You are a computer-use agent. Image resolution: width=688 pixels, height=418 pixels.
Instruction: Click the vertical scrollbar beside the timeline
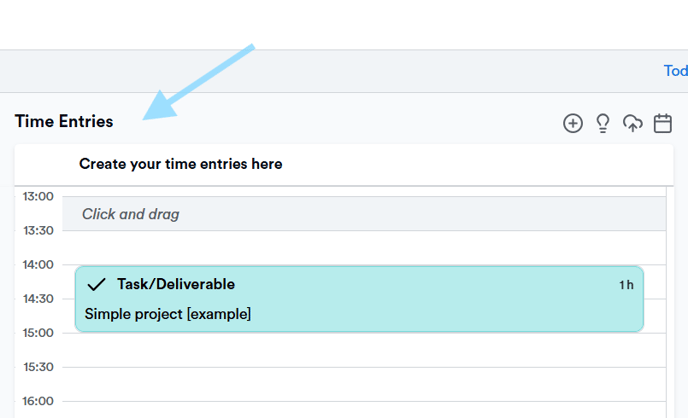(x=670, y=302)
